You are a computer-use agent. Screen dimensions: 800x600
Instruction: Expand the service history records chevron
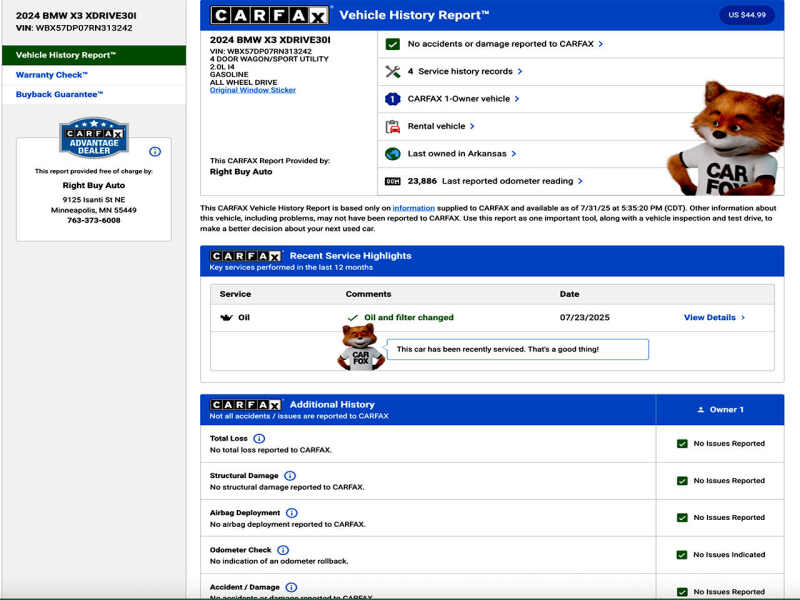click(x=520, y=71)
